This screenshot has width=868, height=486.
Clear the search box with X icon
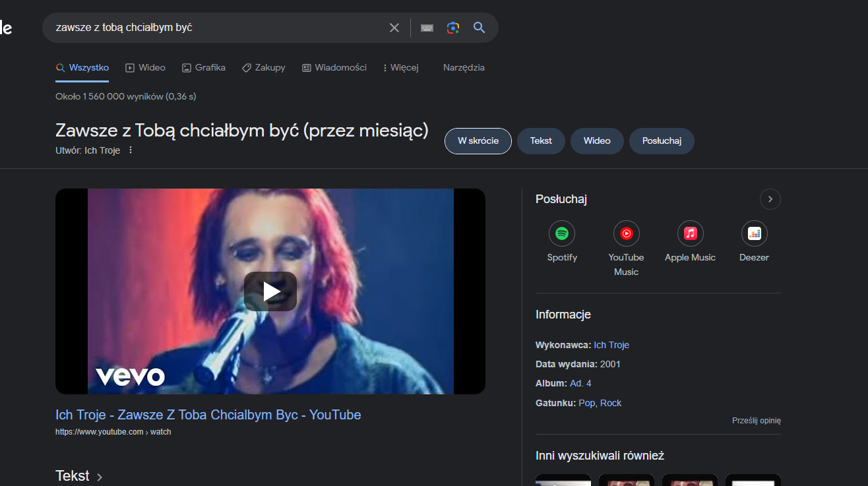tap(394, 28)
